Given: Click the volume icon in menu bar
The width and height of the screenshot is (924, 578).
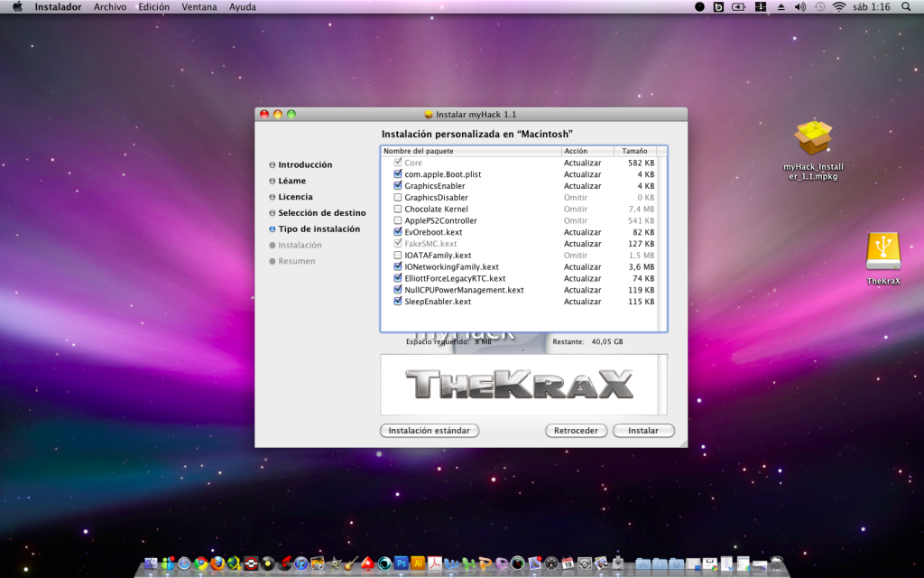Looking at the screenshot, I should (x=799, y=7).
